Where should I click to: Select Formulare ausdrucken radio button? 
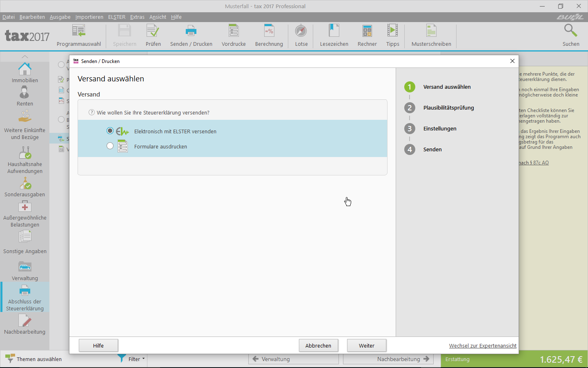pyautogui.click(x=110, y=146)
